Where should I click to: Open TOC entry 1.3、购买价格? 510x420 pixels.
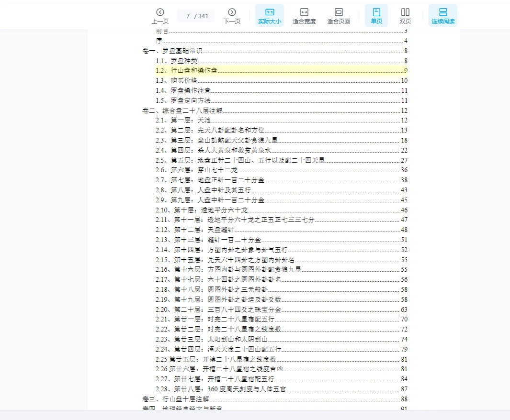282,80
